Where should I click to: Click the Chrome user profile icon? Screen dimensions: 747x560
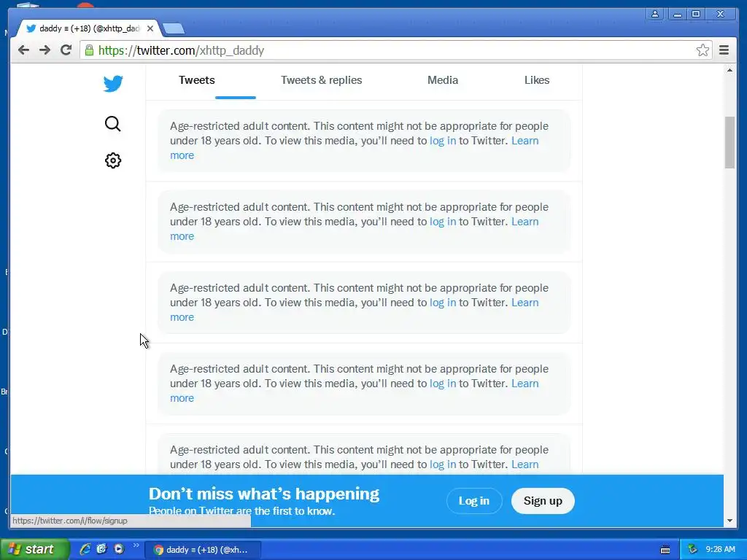[x=655, y=14]
